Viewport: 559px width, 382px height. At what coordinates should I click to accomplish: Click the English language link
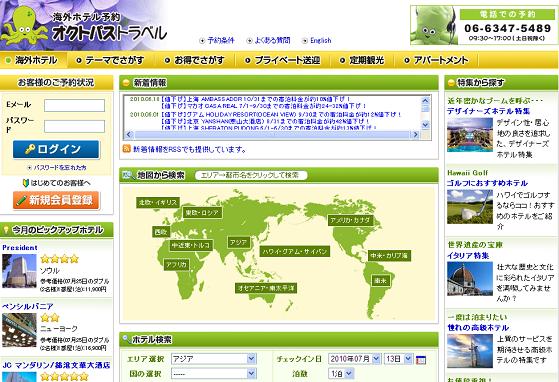(x=317, y=41)
